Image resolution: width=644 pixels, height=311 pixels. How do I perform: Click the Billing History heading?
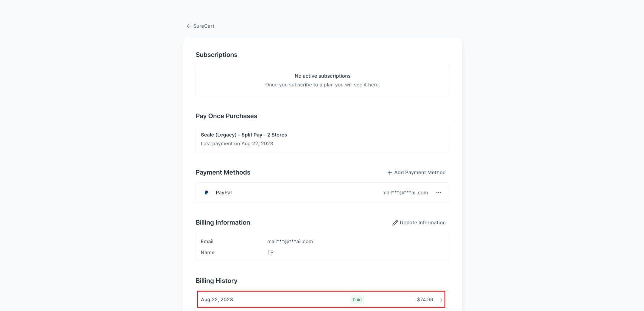[216, 281]
